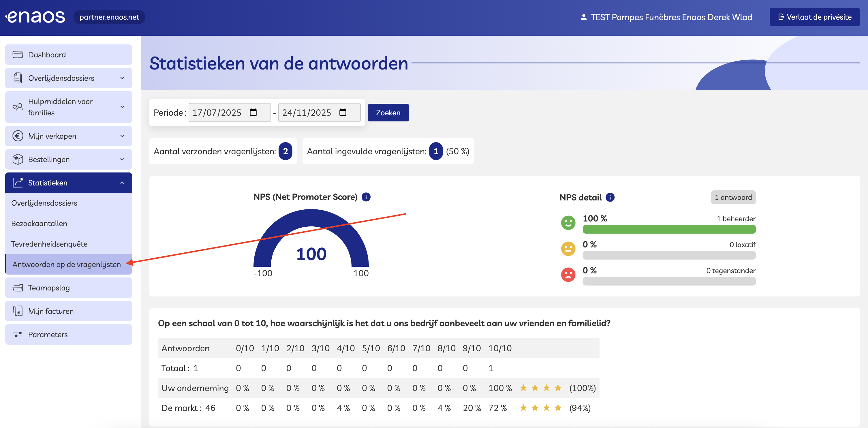Collapse the Statistieken section

[x=122, y=183]
